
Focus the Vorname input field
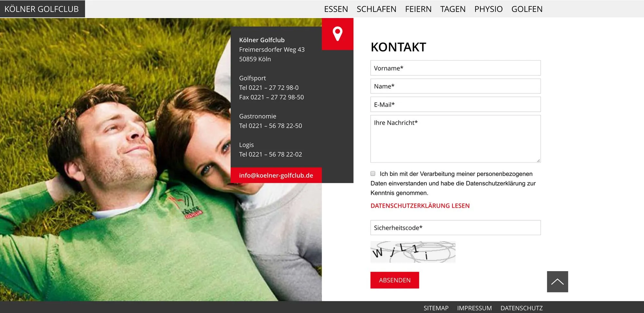[456, 68]
